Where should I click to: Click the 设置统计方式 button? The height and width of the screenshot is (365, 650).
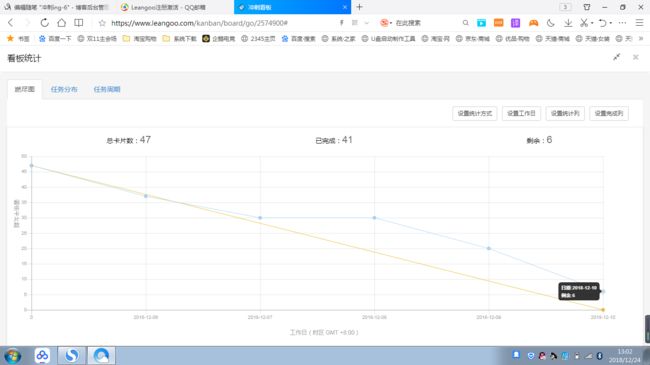tap(475, 113)
